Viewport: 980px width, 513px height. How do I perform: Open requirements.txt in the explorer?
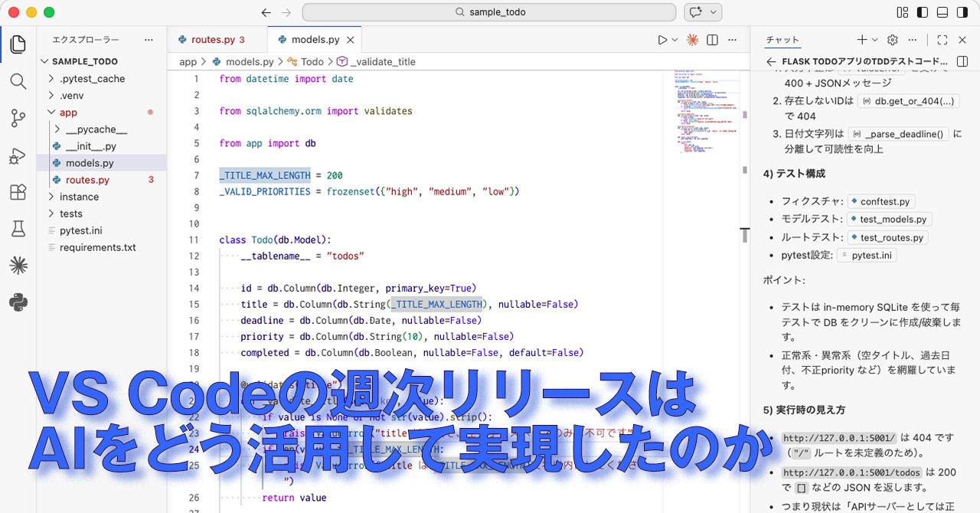pos(97,247)
